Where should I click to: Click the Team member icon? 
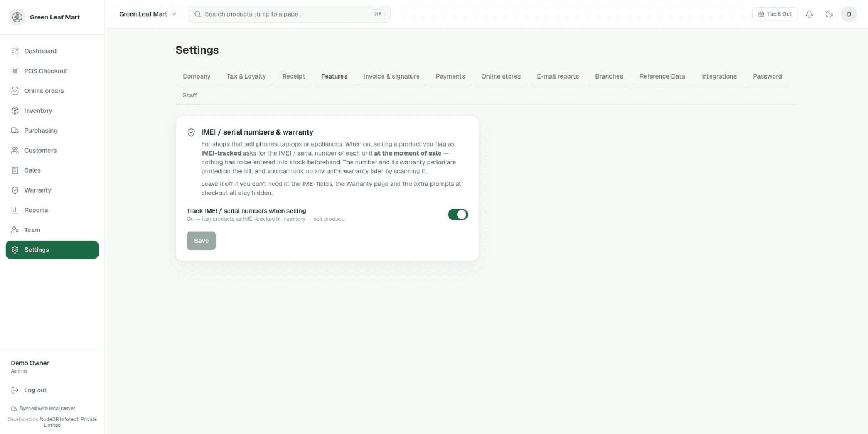(15, 230)
